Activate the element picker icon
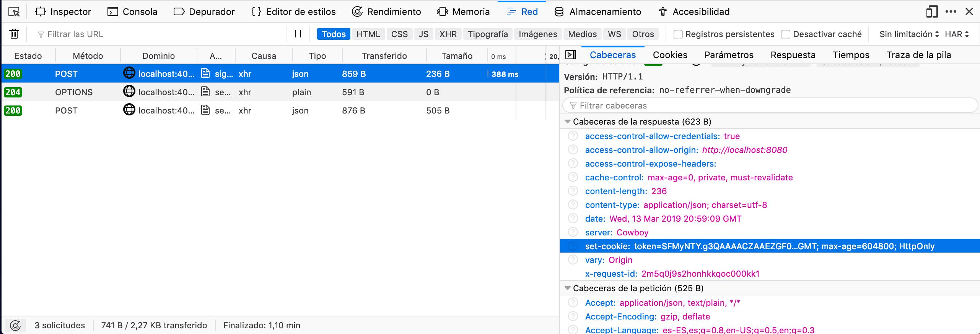 point(14,12)
